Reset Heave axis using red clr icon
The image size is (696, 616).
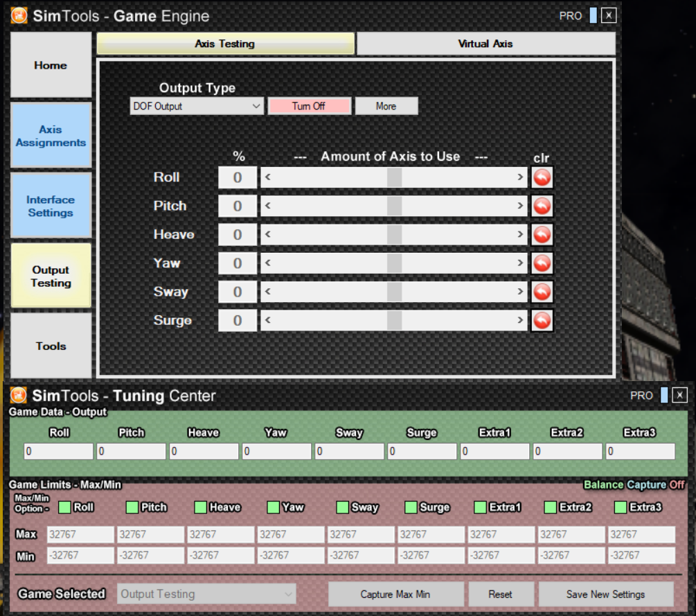542,235
